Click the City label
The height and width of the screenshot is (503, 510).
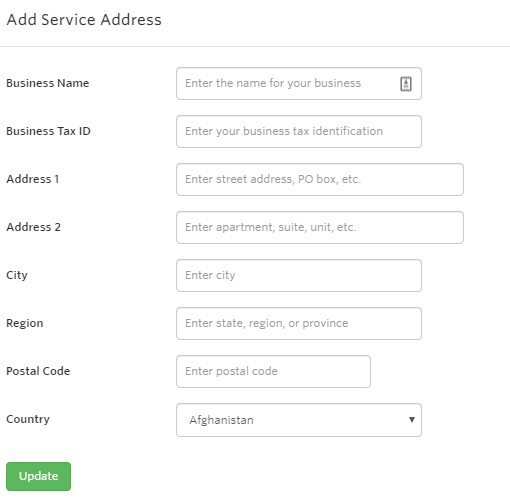click(17, 275)
